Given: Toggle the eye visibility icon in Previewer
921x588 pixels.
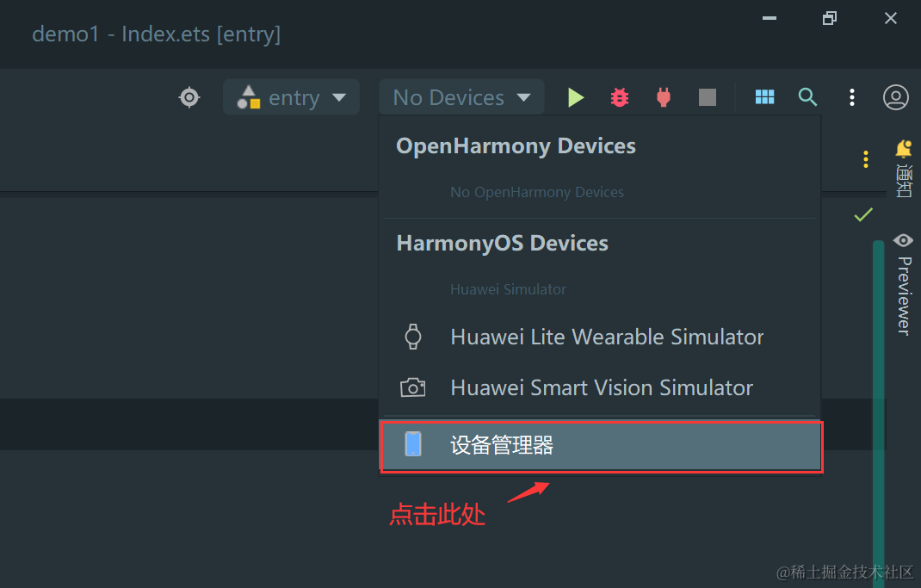Looking at the screenshot, I should 903,241.
